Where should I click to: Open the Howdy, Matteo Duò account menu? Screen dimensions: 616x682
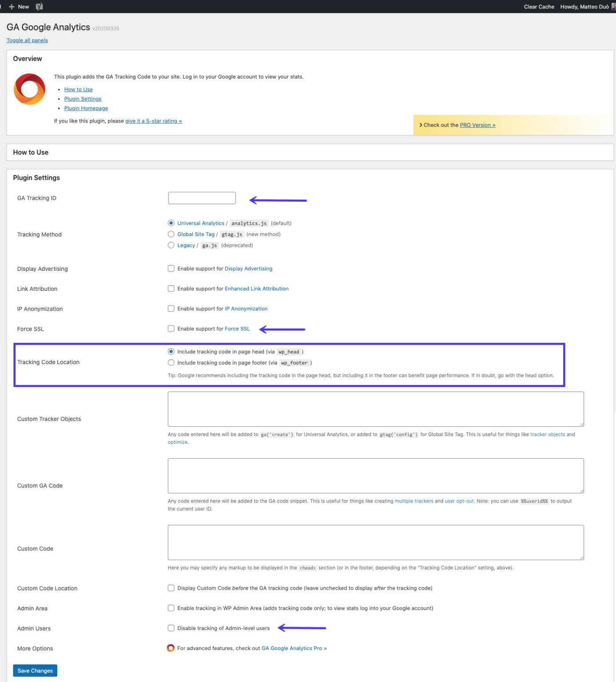[x=584, y=7]
